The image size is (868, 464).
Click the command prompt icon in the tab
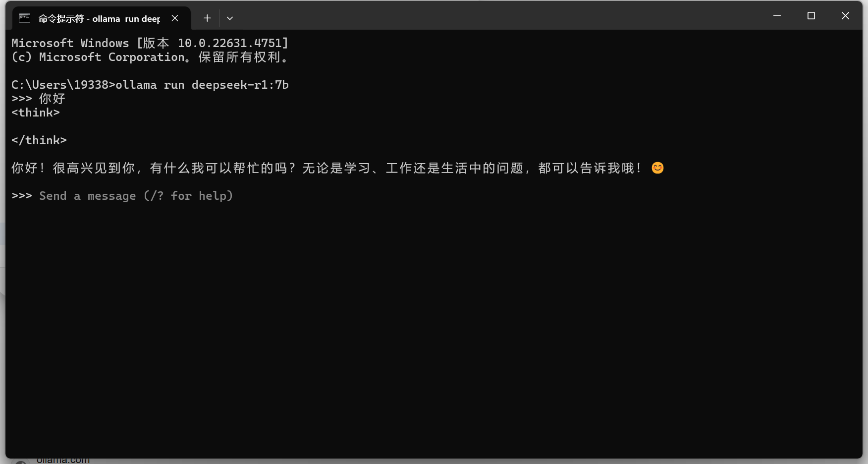24,18
